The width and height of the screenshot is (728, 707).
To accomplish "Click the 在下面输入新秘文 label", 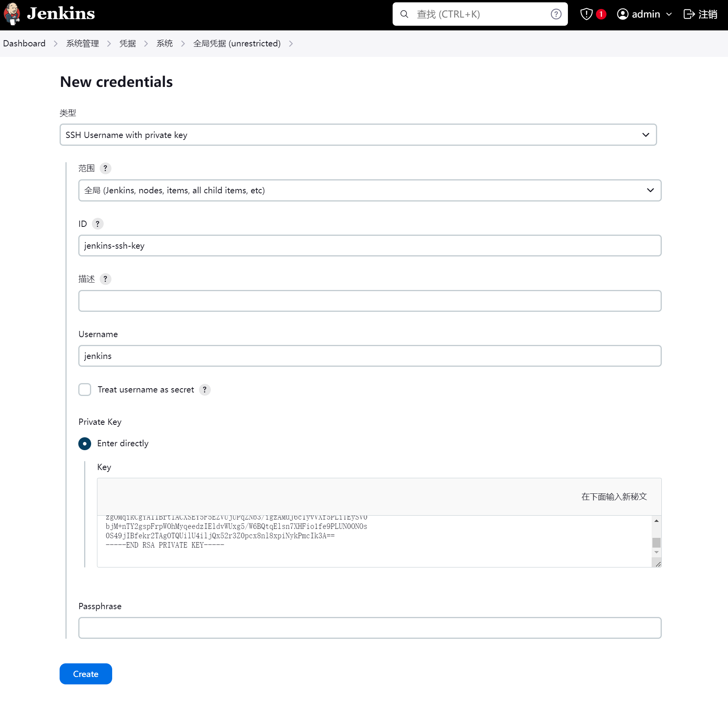I will pos(614,497).
